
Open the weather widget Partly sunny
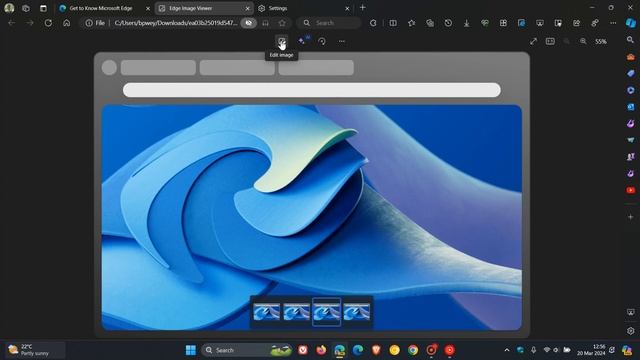[x=36, y=350]
